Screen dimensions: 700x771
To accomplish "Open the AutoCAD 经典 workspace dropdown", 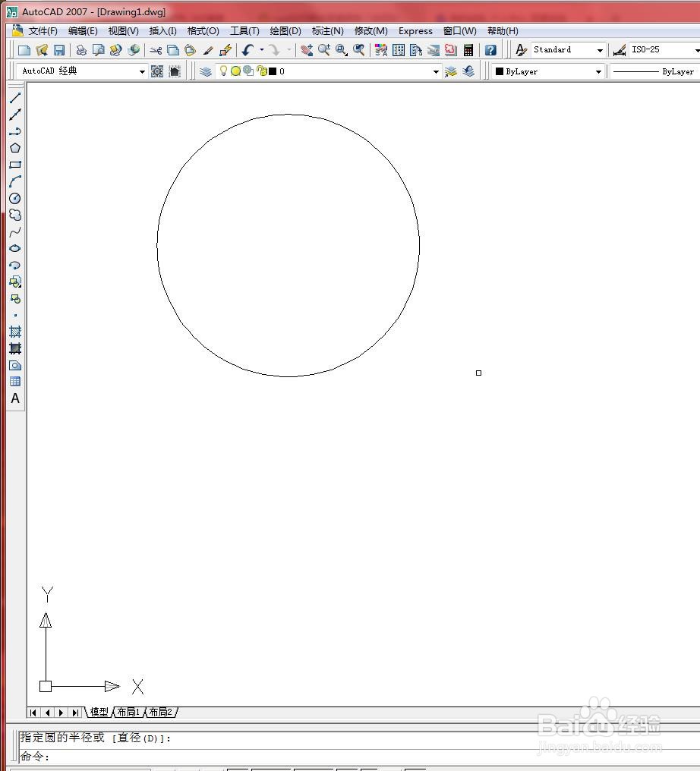I will 142,72.
